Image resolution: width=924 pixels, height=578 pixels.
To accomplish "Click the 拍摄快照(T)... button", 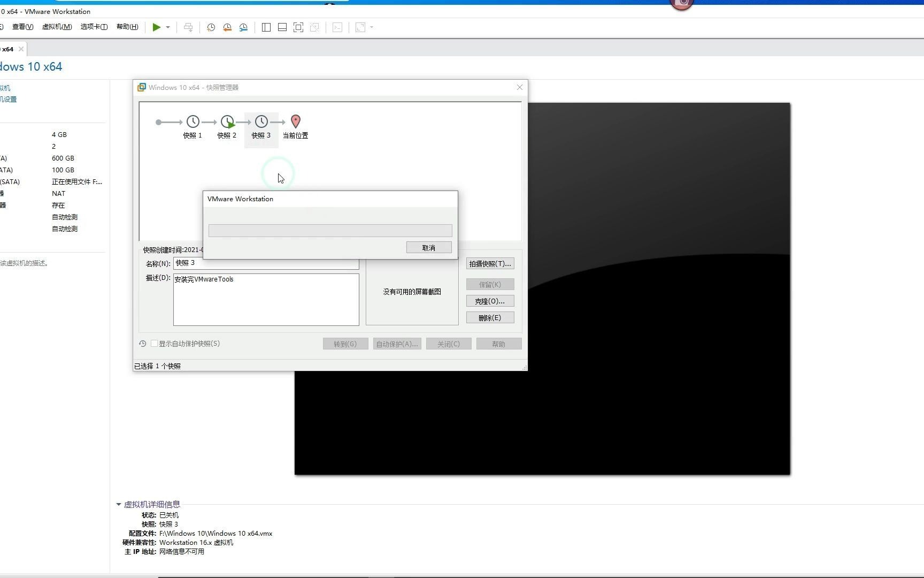I will pyautogui.click(x=490, y=264).
